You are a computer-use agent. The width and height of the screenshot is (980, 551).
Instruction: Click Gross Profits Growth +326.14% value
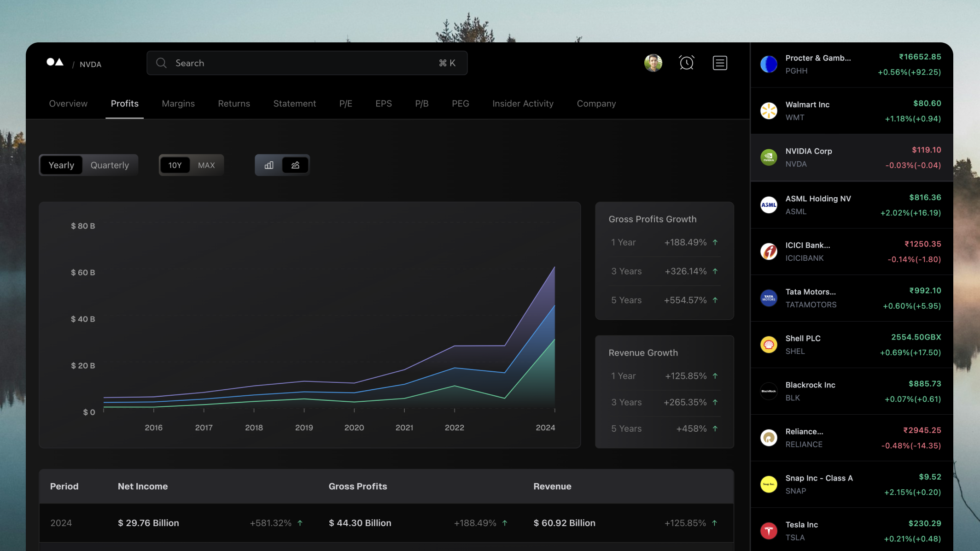[x=685, y=271]
